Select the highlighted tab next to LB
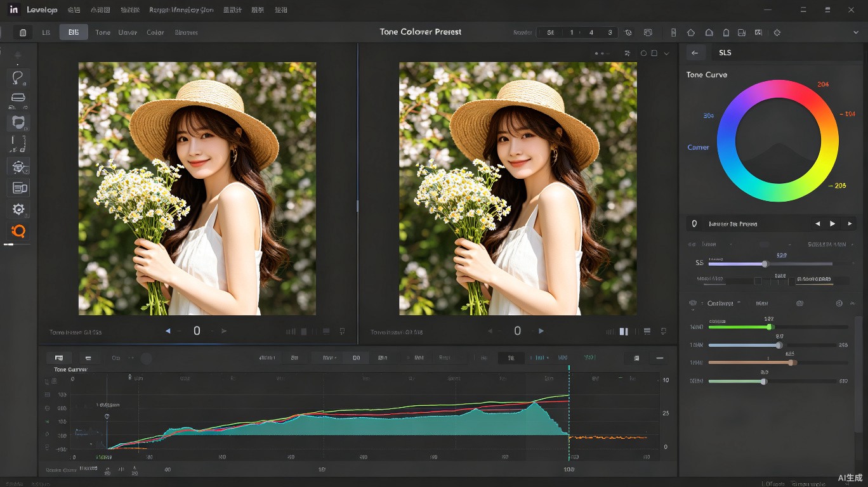Image resolution: width=868 pixels, height=487 pixels. (74, 32)
